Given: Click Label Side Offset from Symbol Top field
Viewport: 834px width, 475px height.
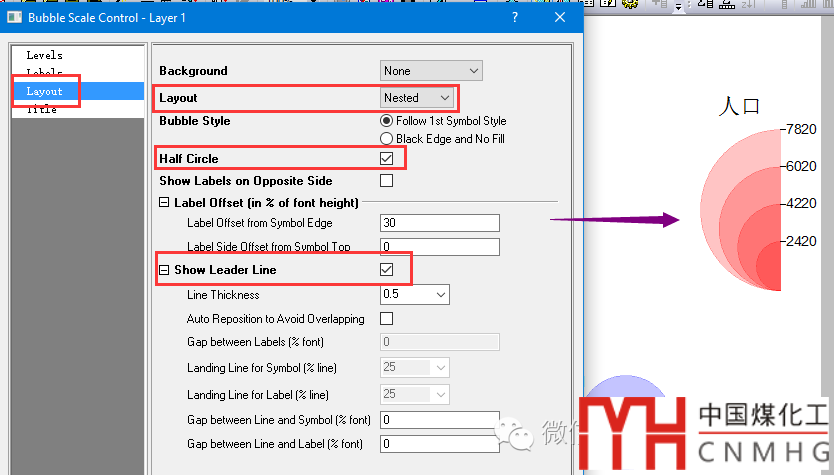Looking at the screenshot, I should pyautogui.click(x=440, y=247).
